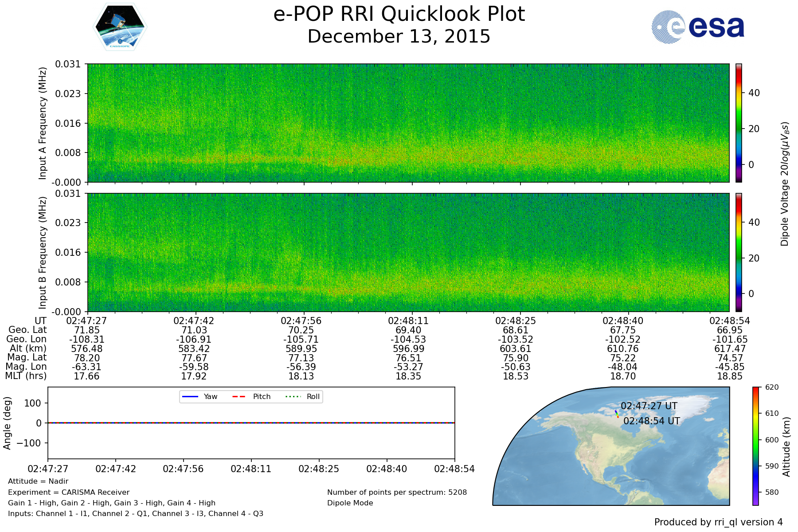The height and width of the screenshot is (532, 798).
Task: Click the '02:47:27 UT' label on the map
Action: 649,406
